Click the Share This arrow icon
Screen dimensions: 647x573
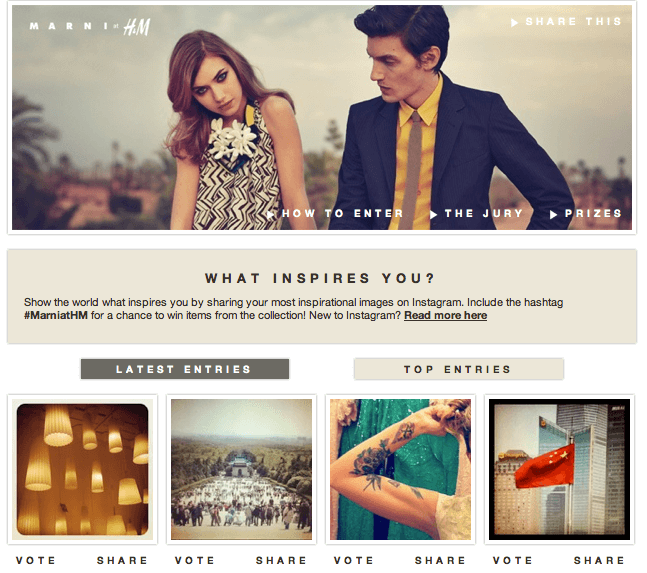[x=514, y=23]
